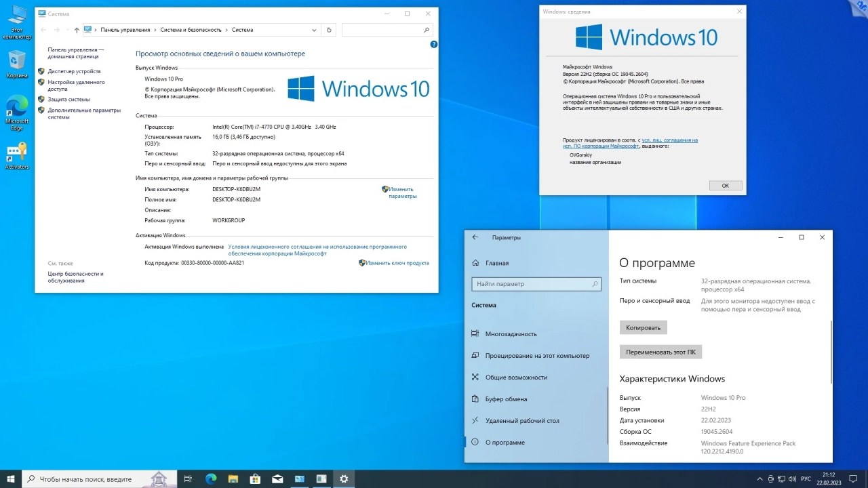Viewport: 868px width, 488px height.
Task: Click the Система breadcrumb in the address bar
Action: [x=242, y=30]
